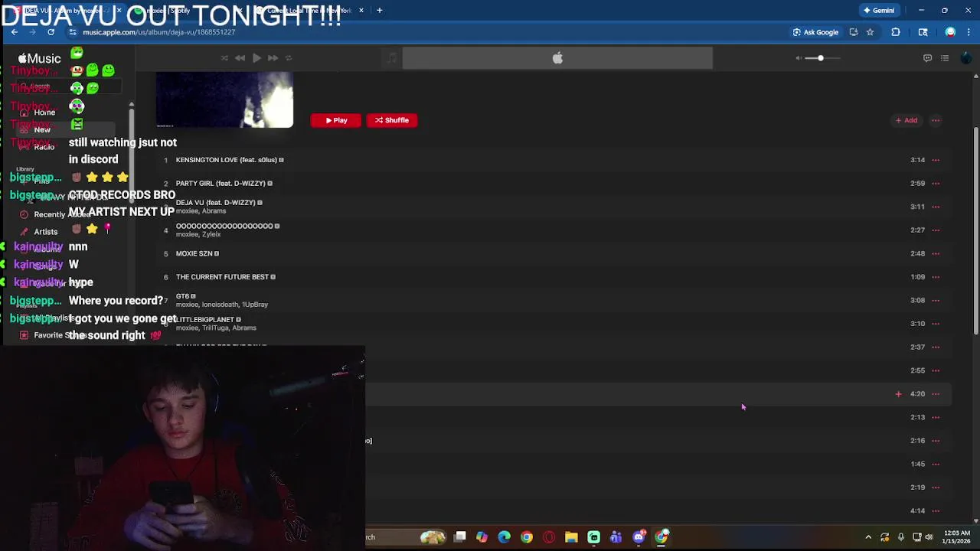
Task: Add the 4:20 track with plus icon
Action: (898, 394)
